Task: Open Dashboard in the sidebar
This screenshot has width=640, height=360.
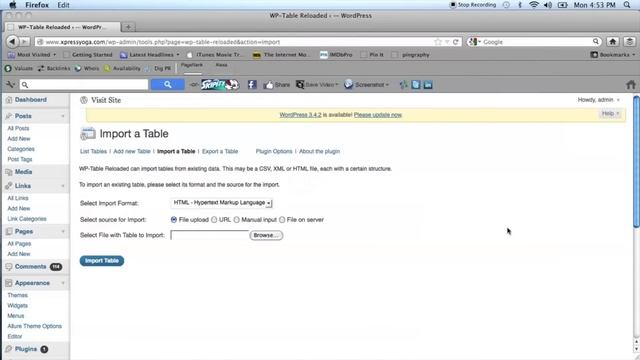Action: [31, 100]
